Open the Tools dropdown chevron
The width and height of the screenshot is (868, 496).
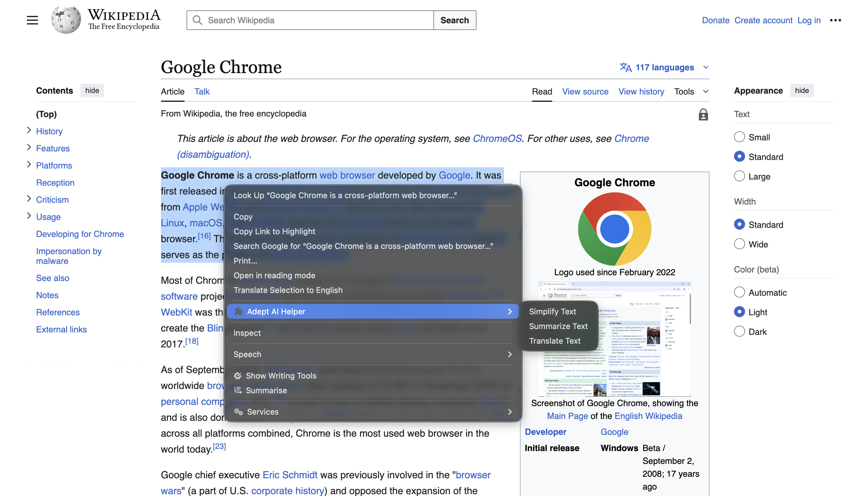706,91
